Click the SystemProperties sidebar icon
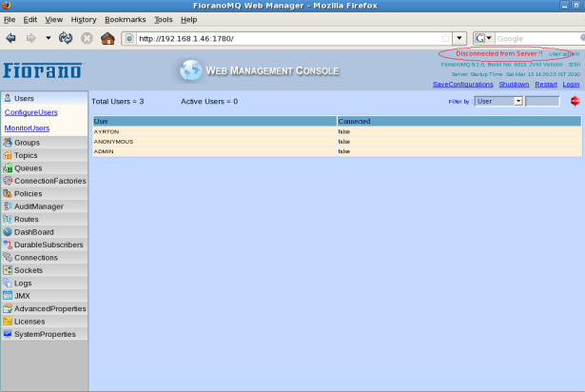Screen dimensions: 585x392 8,334
